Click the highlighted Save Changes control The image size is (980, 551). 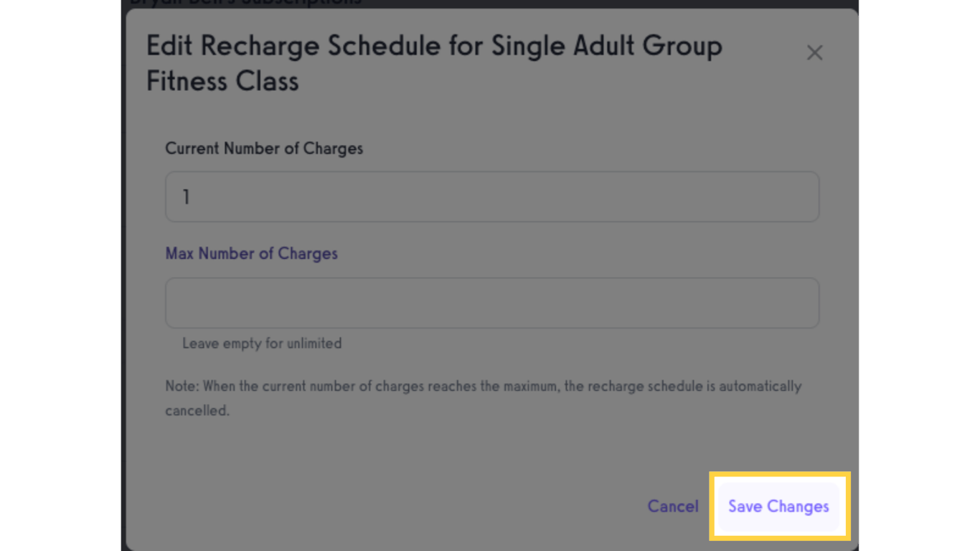point(779,507)
